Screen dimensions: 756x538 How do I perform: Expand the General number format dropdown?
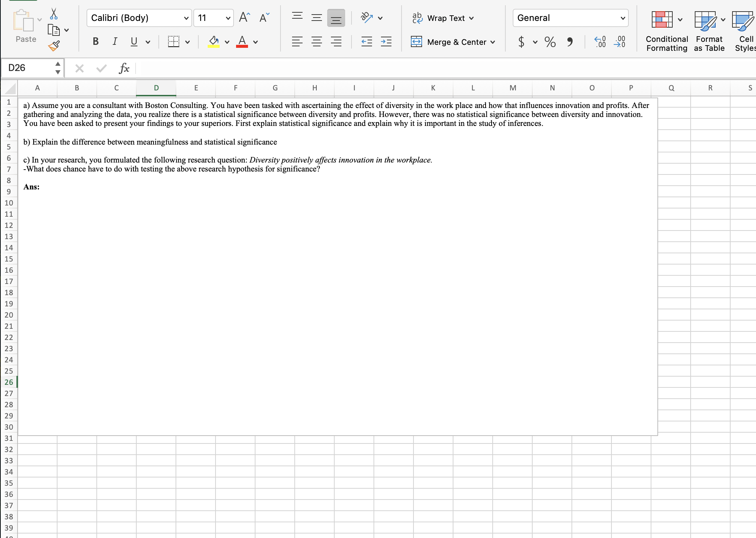click(623, 18)
